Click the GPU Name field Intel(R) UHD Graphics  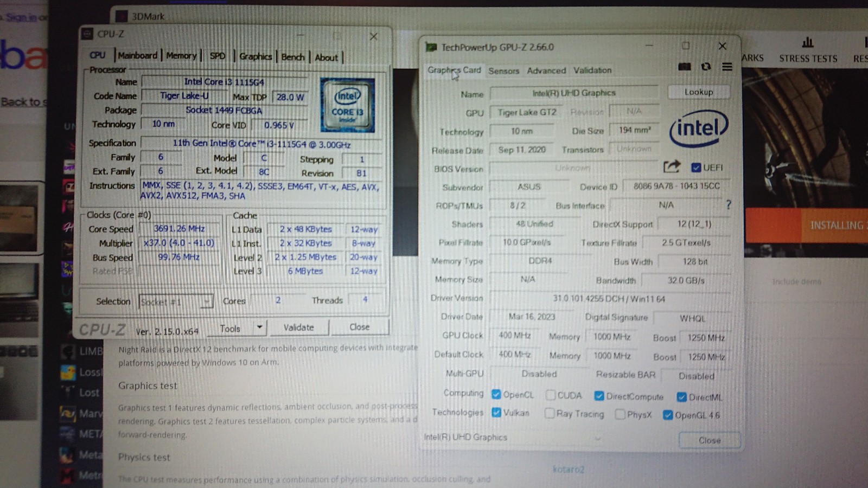point(574,93)
